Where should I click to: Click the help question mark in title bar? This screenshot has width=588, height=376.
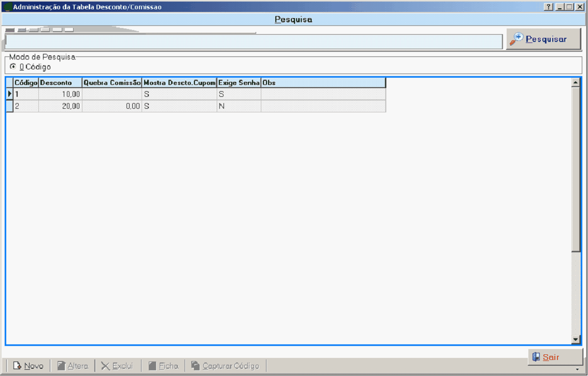[x=549, y=7]
